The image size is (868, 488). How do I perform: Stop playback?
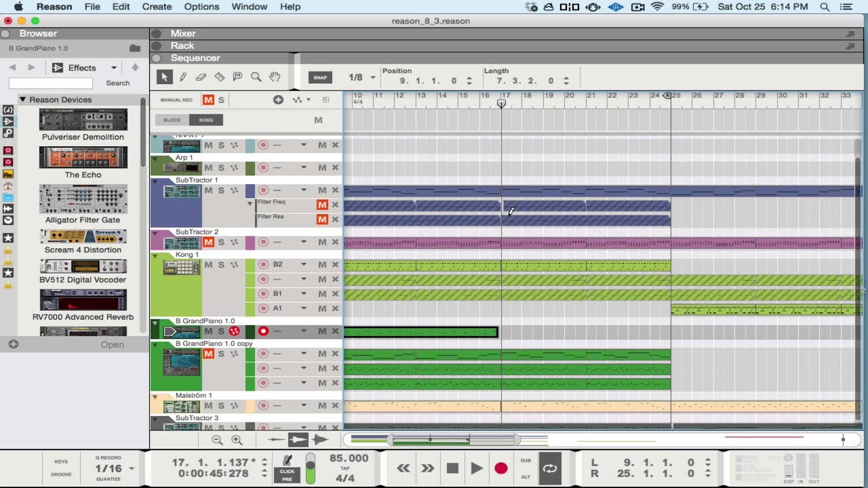pyautogui.click(x=452, y=468)
